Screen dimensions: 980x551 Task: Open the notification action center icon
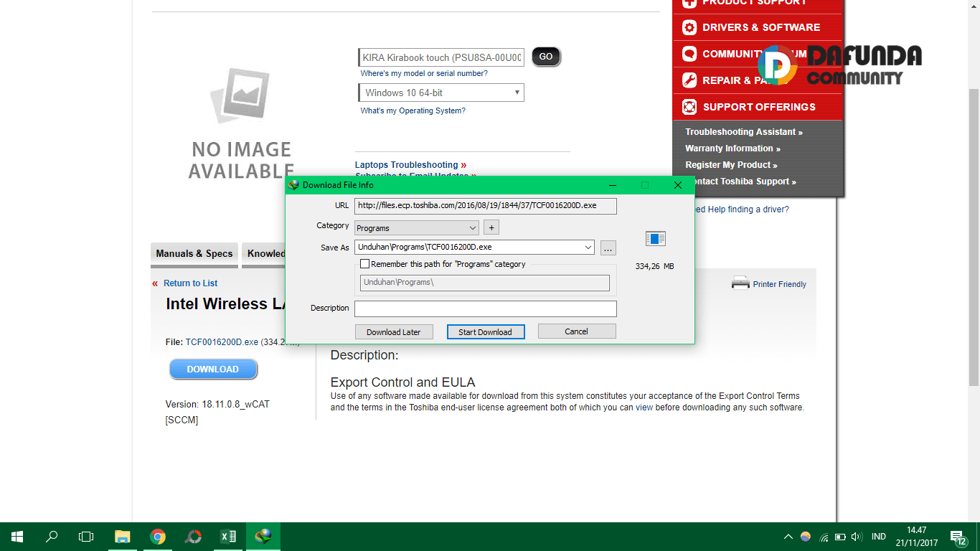(957, 537)
